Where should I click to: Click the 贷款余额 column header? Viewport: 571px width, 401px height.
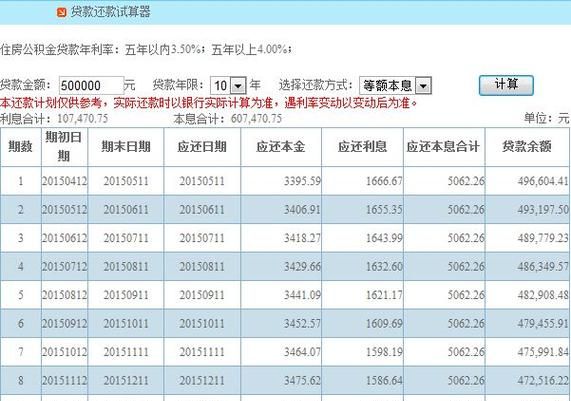527,147
